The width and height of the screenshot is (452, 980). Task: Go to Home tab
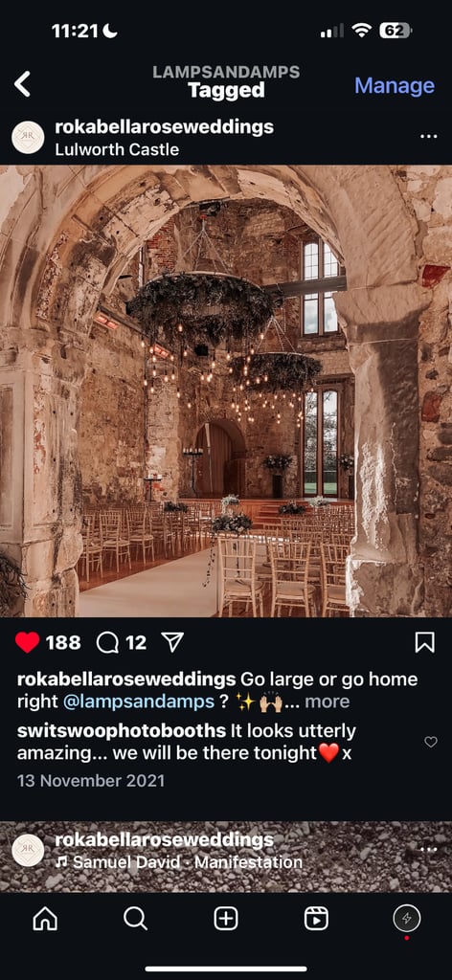(45, 918)
